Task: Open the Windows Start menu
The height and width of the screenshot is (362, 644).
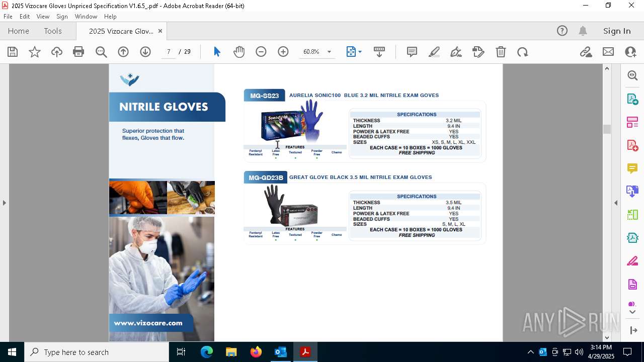Action: coord(12,352)
